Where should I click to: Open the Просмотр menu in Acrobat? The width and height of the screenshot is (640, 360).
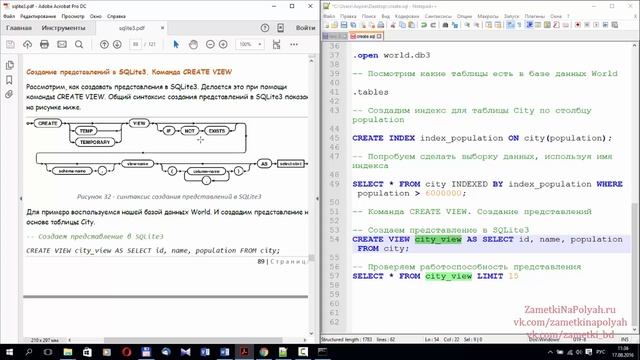pyautogui.click(x=73, y=16)
